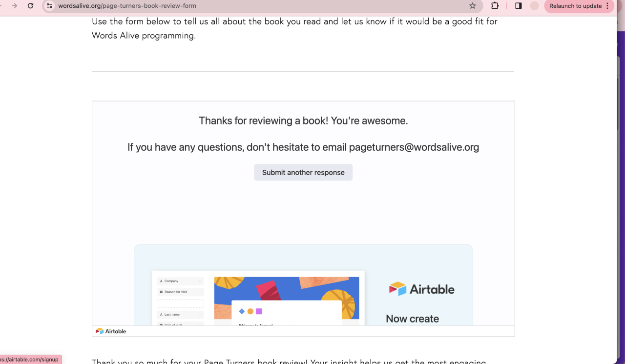Click the forward navigation arrow
Image resolution: width=625 pixels, height=364 pixels.
(14, 6)
